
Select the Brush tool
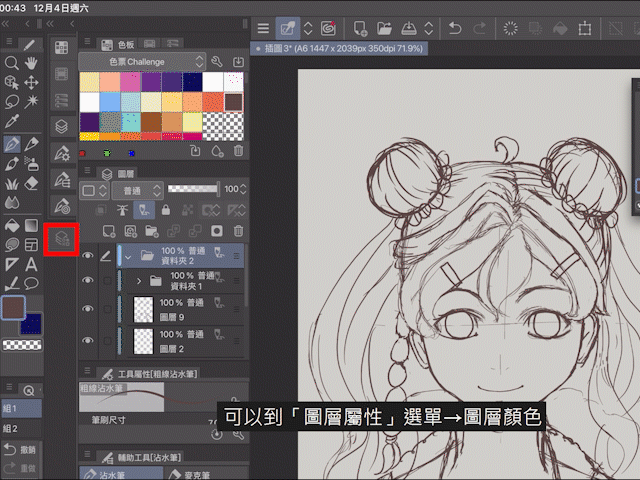coord(11,164)
